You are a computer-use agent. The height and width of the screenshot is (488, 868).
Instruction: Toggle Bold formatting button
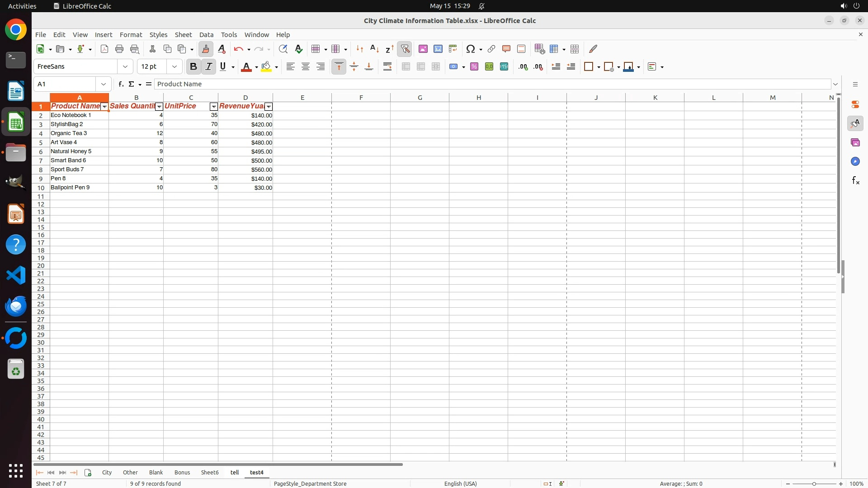tap(193, 66)
